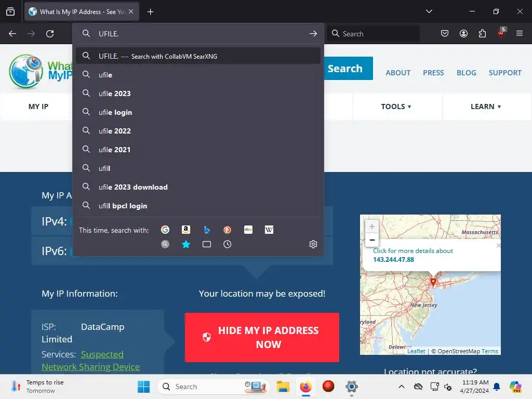Search in History clock icon

coord(228,244)
